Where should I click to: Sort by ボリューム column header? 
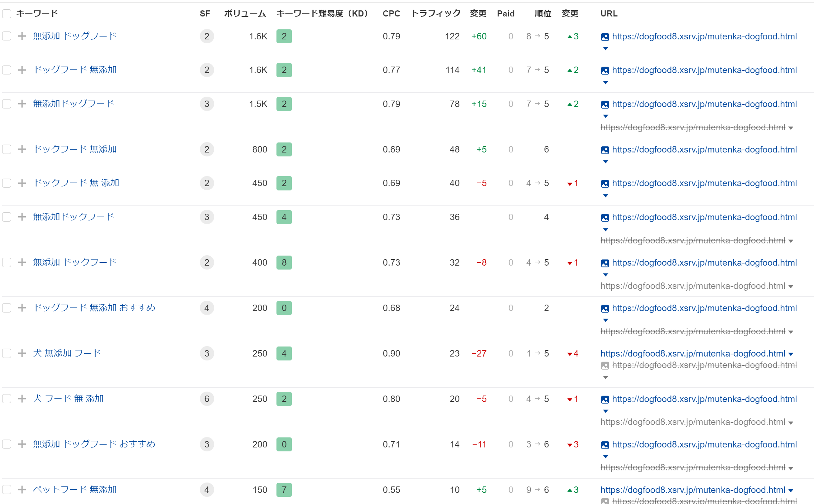tap(245, 14)
